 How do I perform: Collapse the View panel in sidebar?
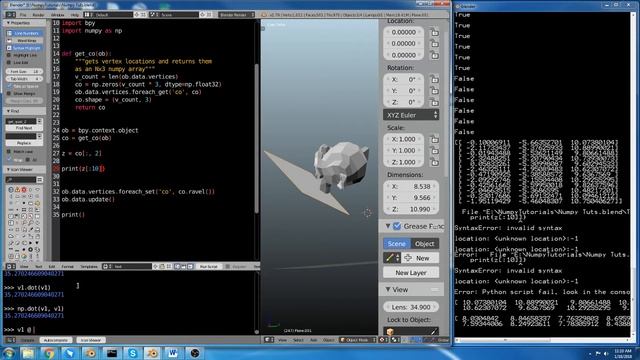coord(388,289)
